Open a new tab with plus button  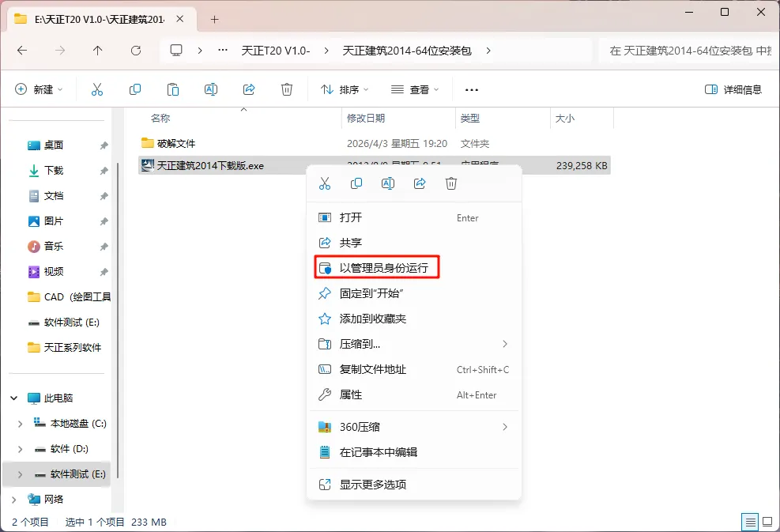pos(214,20)
